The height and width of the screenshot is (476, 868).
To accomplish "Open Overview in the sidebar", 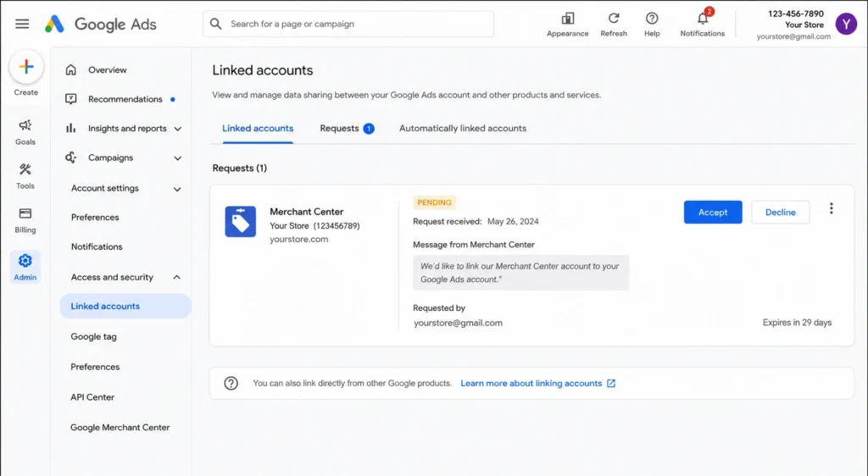I will [108, 69].
